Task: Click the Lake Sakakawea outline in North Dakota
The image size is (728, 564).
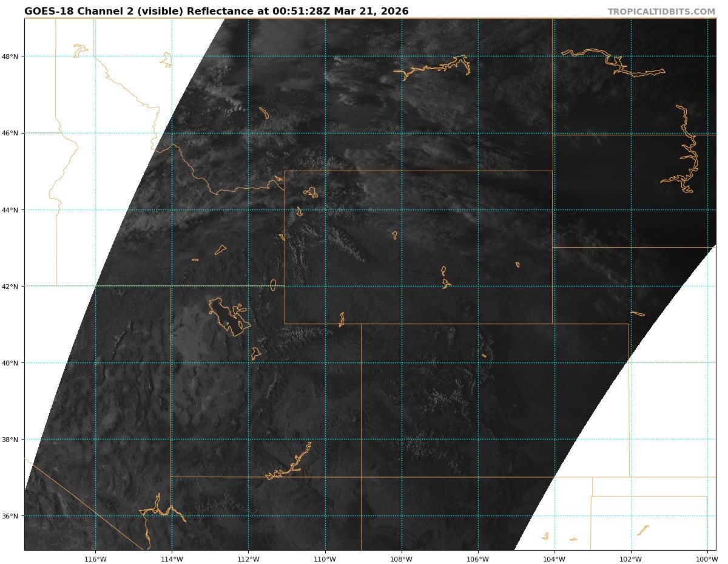Action: (x=613, y=61)
